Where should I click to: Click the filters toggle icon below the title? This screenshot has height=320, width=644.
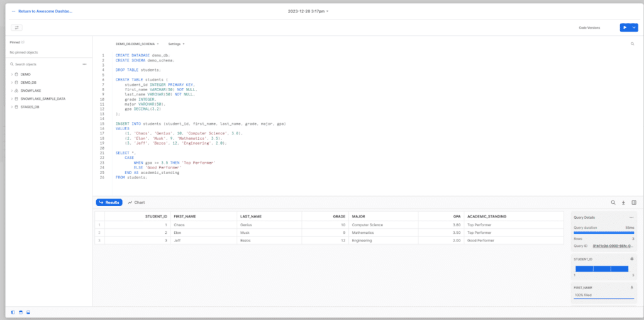[x=17, y=28]
